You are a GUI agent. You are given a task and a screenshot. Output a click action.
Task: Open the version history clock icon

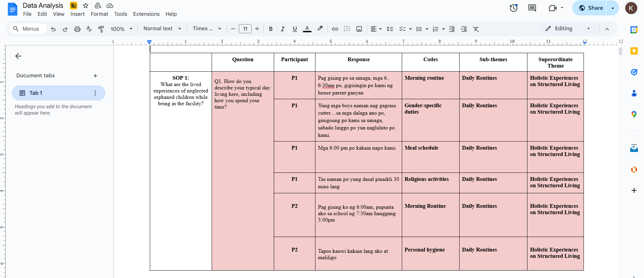[514, 8]
